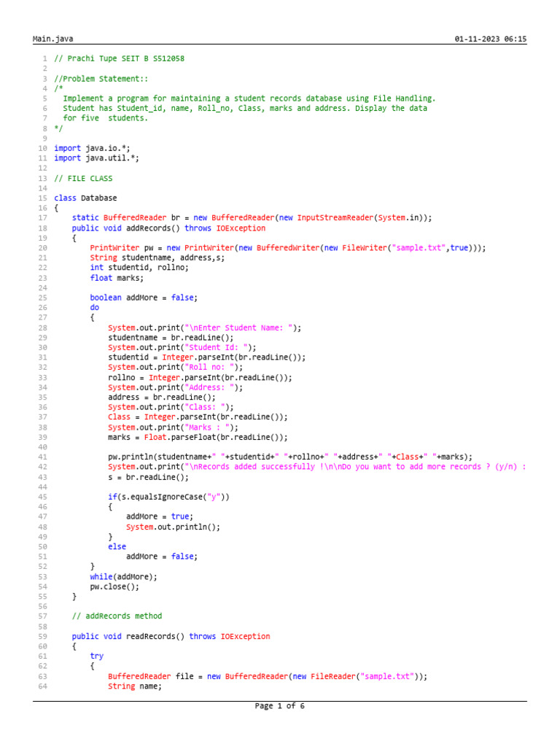Screen dimensions: 560x747
Task: Click the 'pw.close();' statement
Action: point(114,587)
